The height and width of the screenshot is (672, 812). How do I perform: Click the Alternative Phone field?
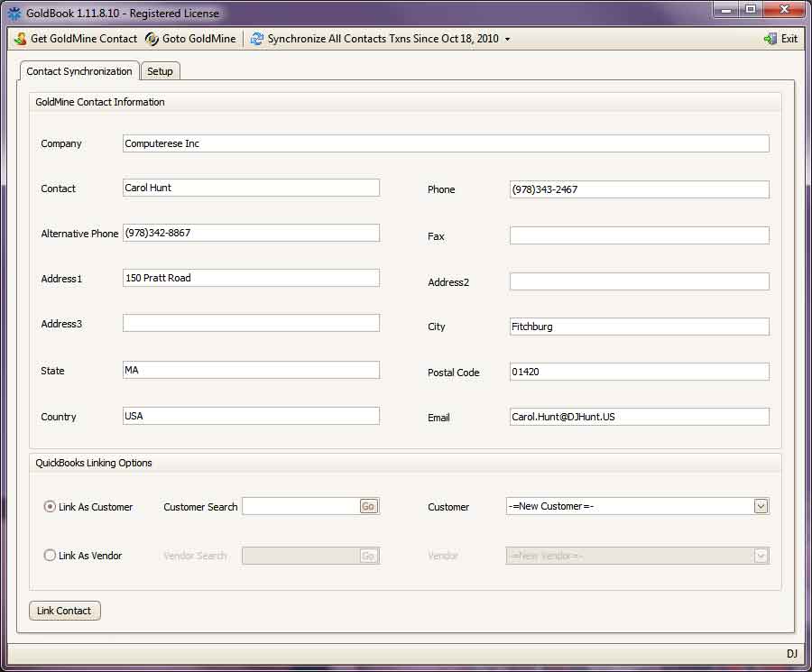[x=251, y=233]
